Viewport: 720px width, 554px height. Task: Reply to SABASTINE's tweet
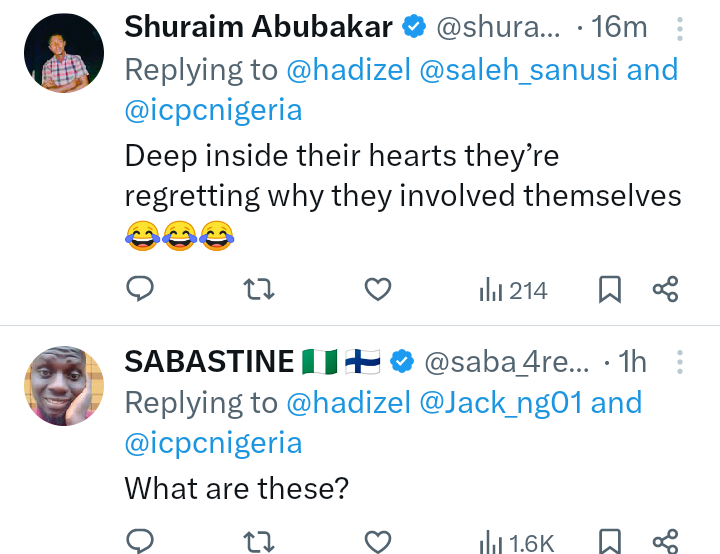click(x=141, y=543)
